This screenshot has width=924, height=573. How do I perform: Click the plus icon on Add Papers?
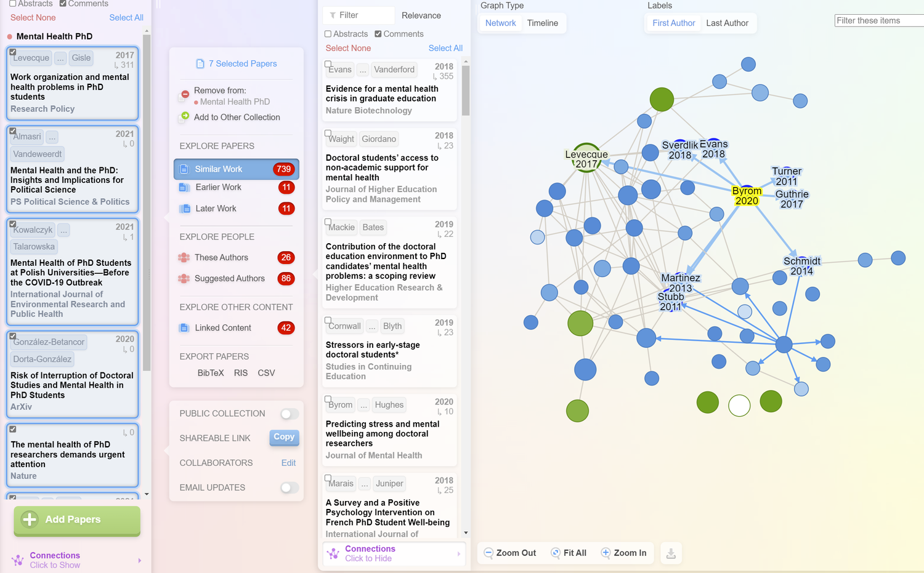coord(30,519)
